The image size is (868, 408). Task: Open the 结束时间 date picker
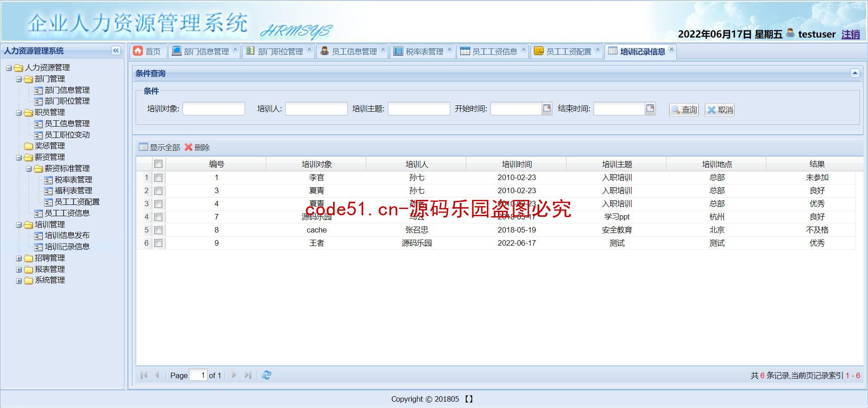[650, 108]
